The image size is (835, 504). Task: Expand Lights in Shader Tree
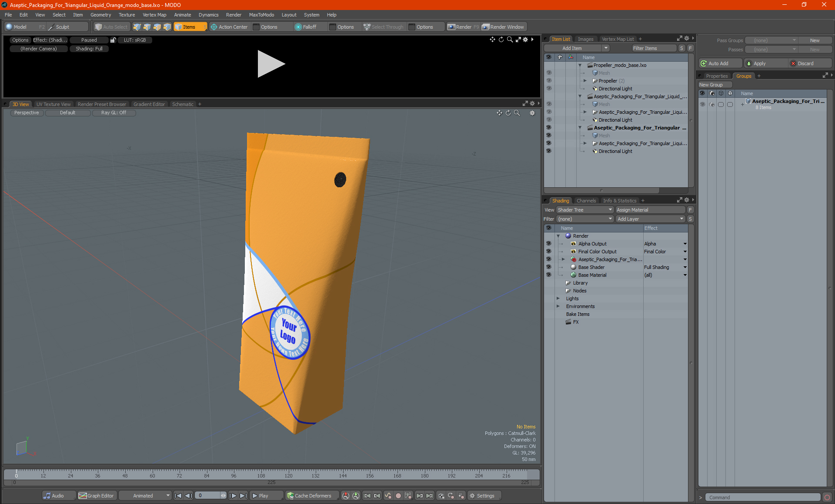[x=558, y=298]
